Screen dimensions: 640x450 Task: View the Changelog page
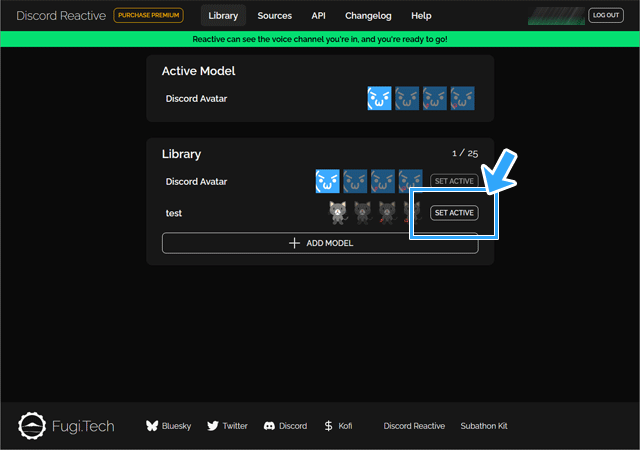(x=368, y=16)
